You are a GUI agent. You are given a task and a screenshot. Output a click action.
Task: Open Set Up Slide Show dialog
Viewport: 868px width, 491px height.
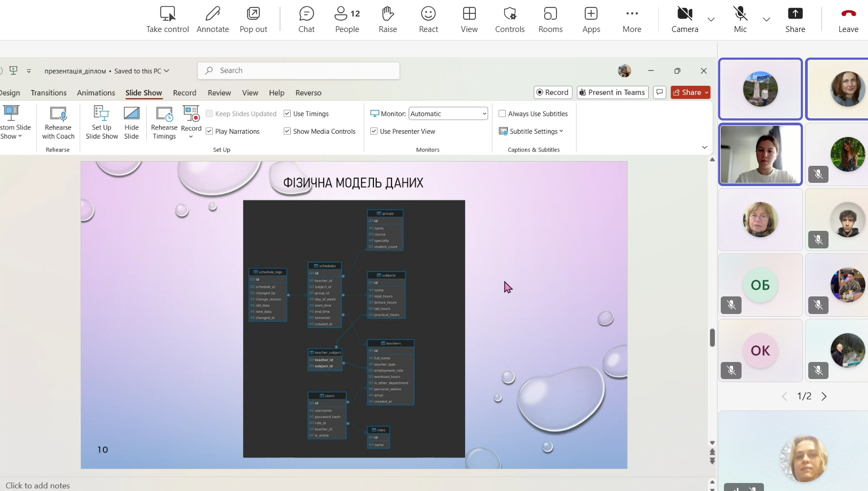click(x=101, y=123)
